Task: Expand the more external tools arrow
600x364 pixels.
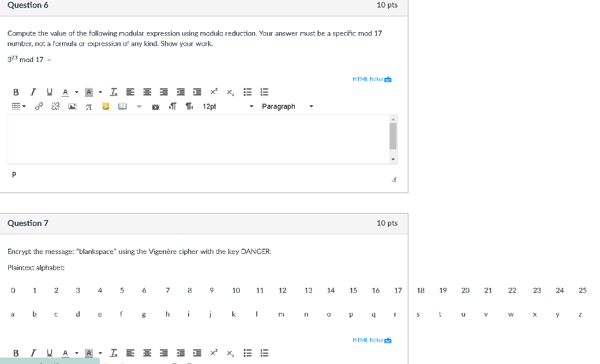Action: (139, 107)
